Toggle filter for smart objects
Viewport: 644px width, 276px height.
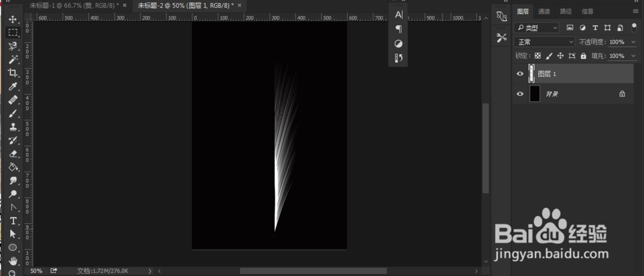(621, 28)
